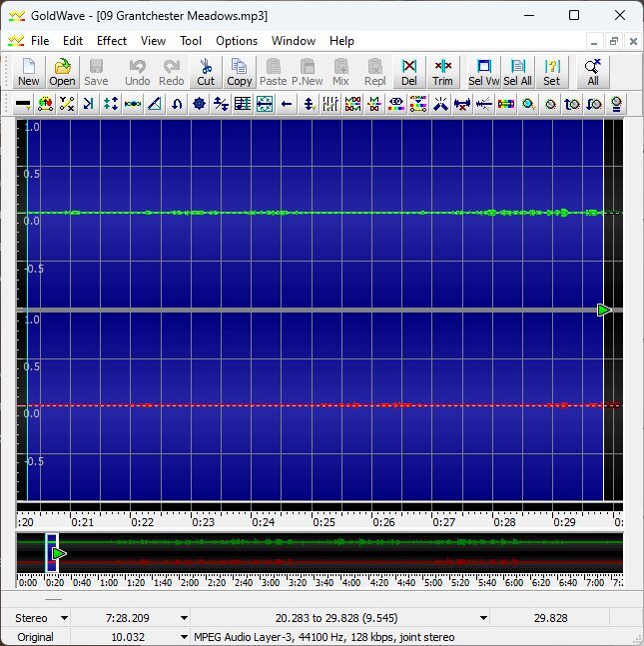Open the Echo effect icon
644x646 pixels.
click(x=88, y=104)
